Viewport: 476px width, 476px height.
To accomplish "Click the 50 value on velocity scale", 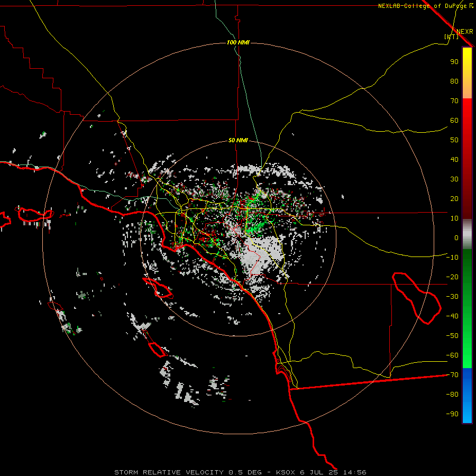I will pyautogui.click(x=454, y=140).
